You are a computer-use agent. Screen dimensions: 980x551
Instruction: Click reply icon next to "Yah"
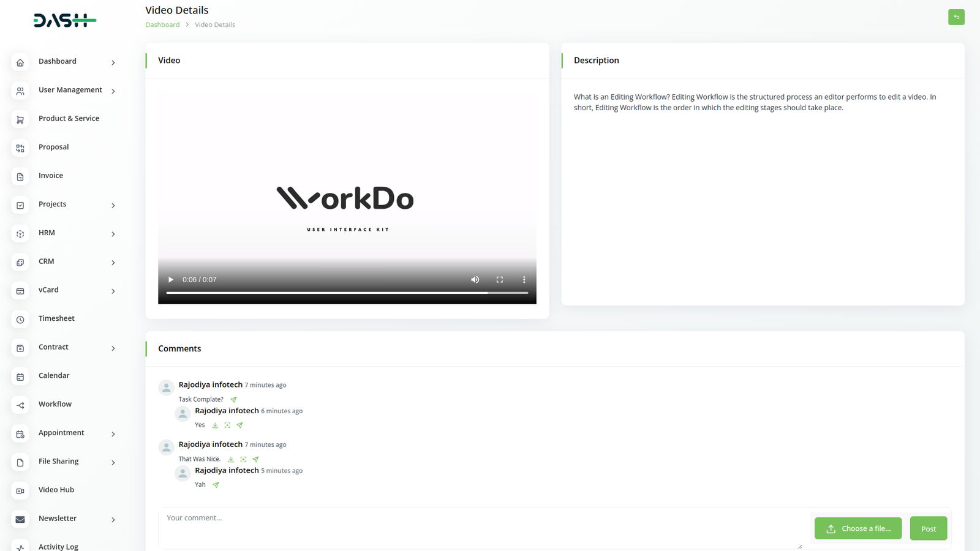pos(216,485)
